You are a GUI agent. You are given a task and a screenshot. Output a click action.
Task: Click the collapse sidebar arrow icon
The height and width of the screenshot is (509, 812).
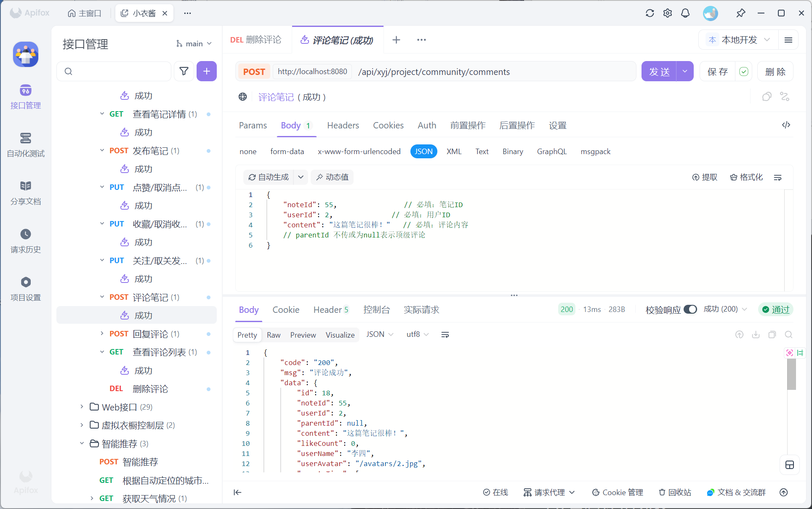coord(237,492)
